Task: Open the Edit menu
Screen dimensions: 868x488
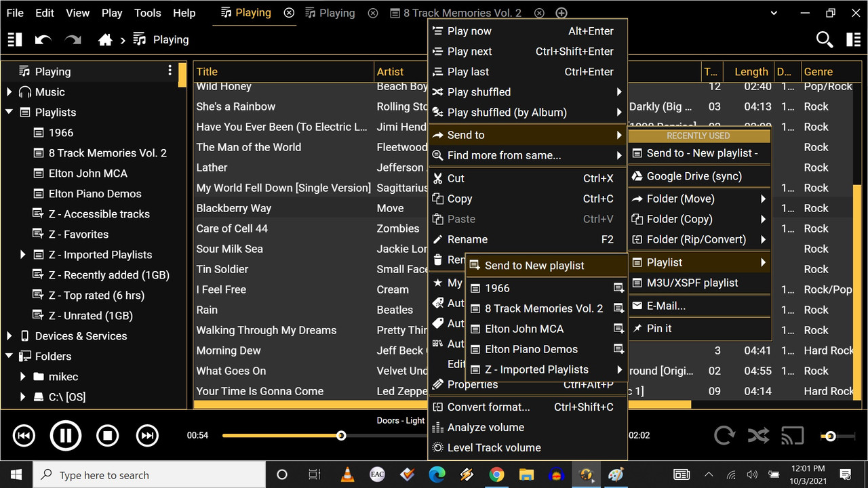Action: [x=45, y=13]
